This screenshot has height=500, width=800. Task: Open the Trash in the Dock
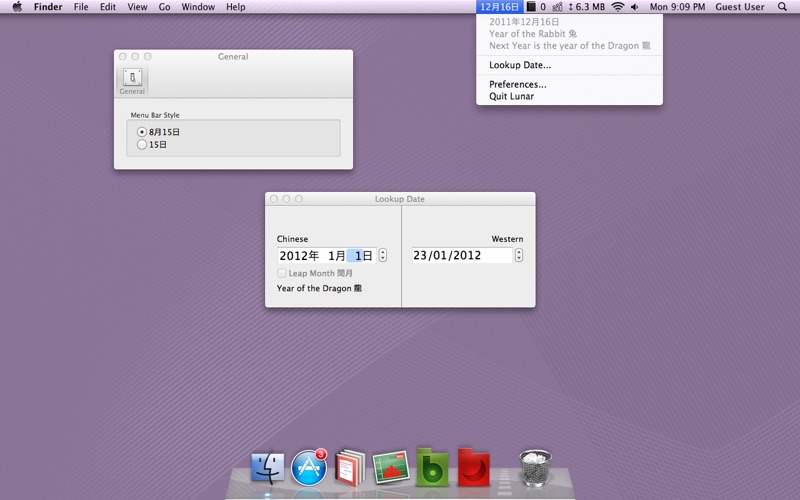point(536,467)
